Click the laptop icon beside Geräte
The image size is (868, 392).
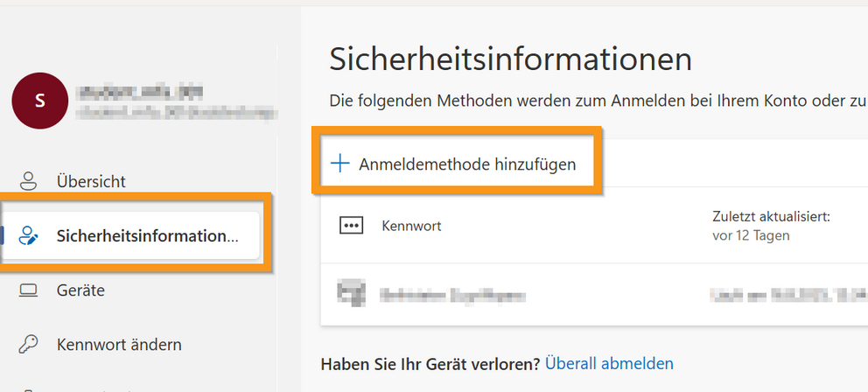(x=29, y=290)
